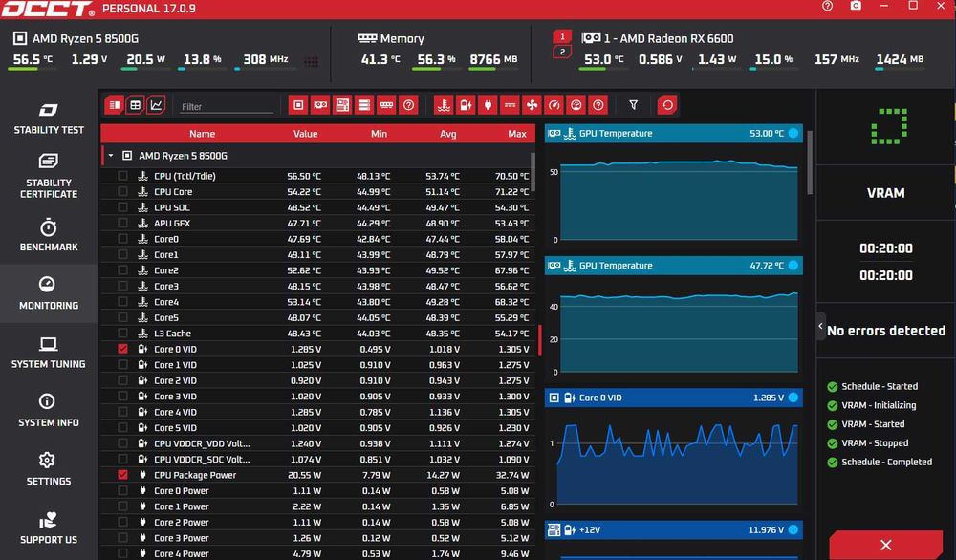Image resolution: width=956 pixels, height=560 pixels.
Task: Click the graph panel vertical scrollbar
Action: click(809, 163)
